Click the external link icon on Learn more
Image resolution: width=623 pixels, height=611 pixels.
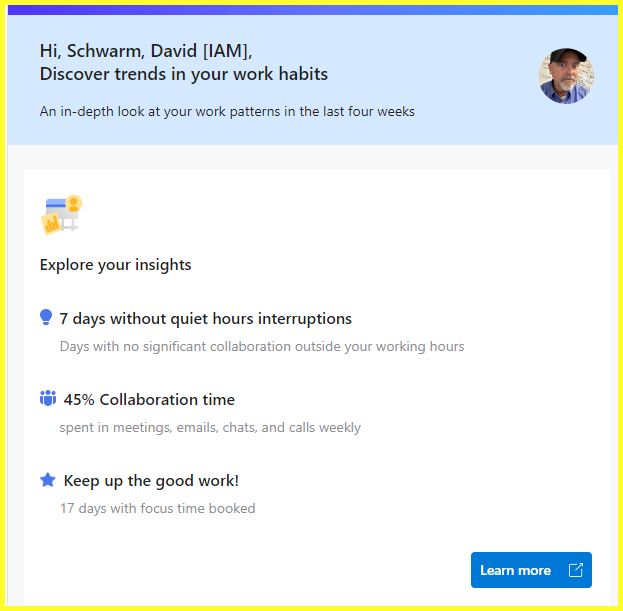575,570
